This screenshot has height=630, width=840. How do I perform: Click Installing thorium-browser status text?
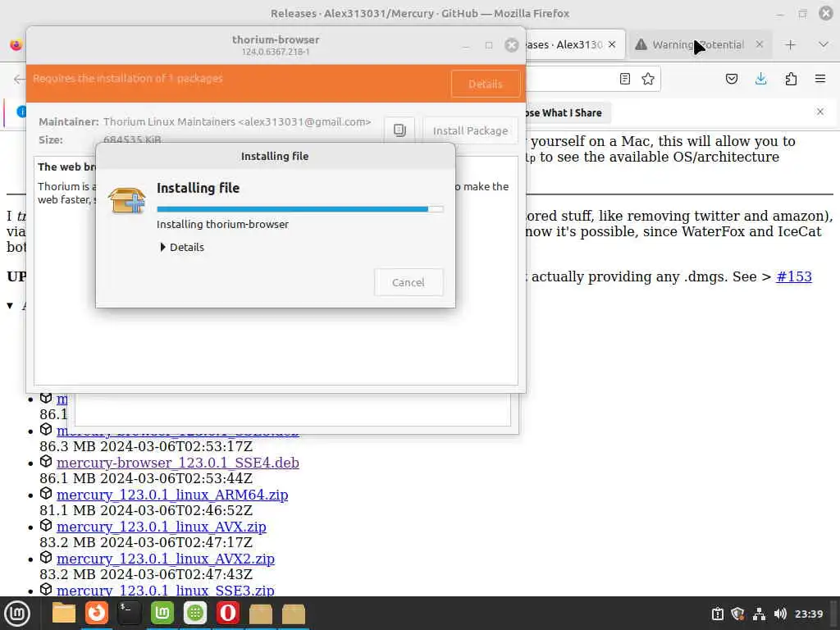point(222,225)
